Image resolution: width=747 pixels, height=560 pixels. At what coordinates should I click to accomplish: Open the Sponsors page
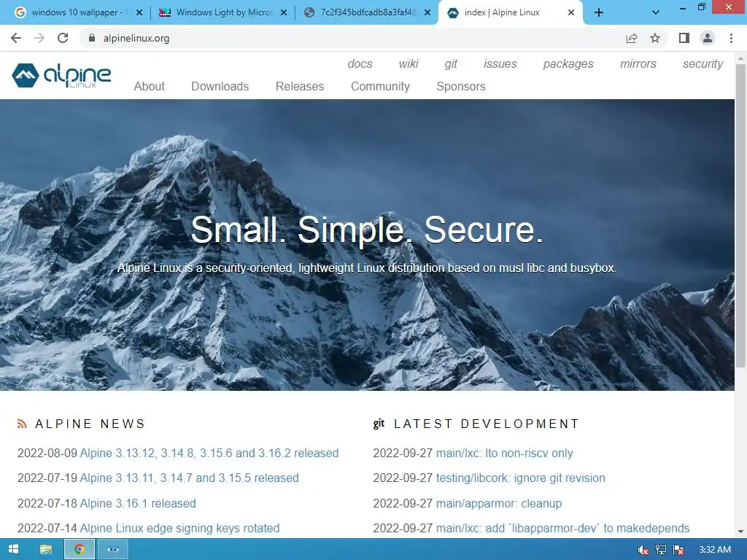(461, 86)
